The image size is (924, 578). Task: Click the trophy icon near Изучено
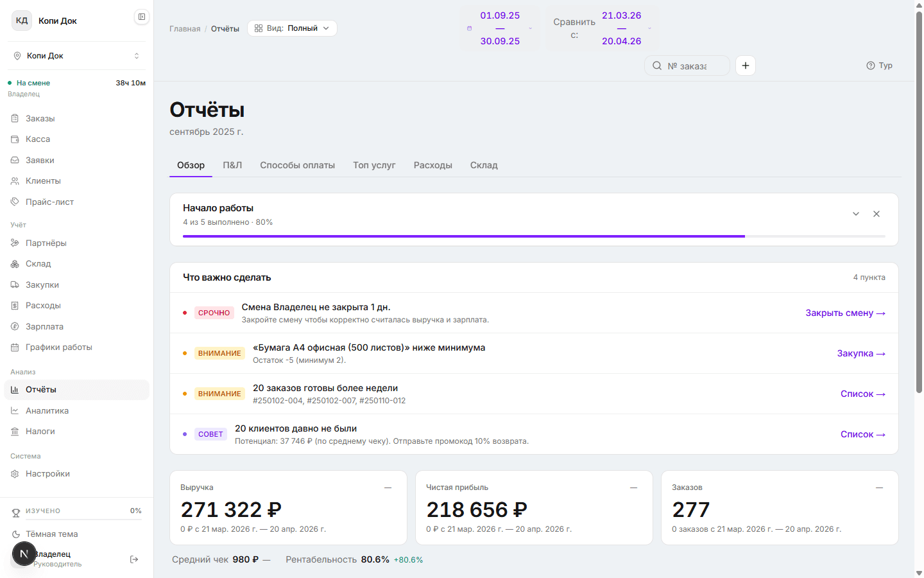16,512
